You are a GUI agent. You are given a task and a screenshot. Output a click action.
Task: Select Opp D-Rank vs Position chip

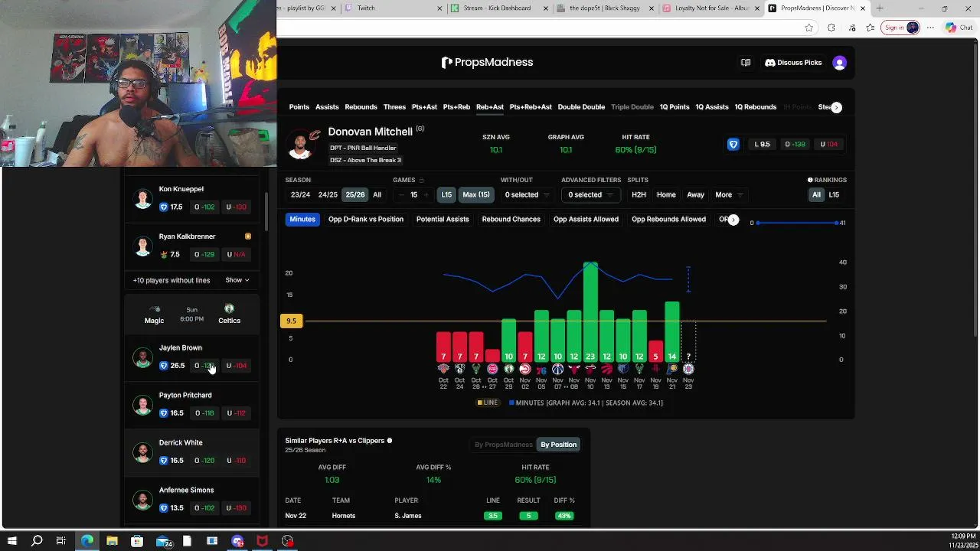point(366,220)
